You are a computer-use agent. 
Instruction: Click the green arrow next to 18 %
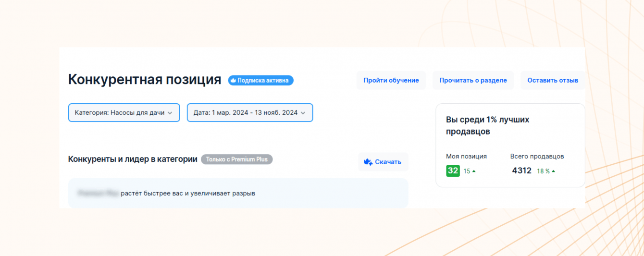pos(553,171)
